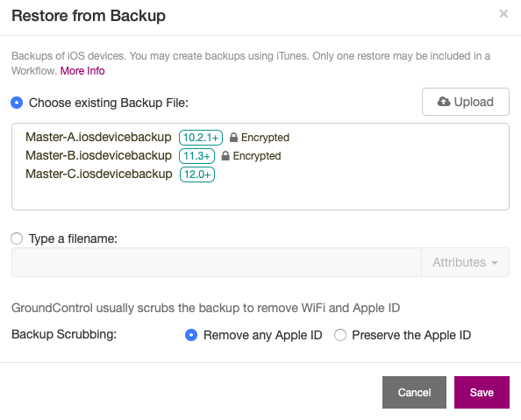Choose Preserve the Apple ID option
The image size is (521, 420).
[x=340, y=335]
